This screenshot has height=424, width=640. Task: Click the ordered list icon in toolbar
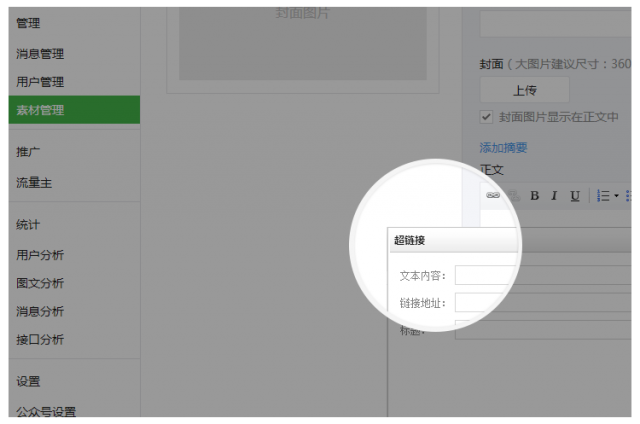pos(604,196)
